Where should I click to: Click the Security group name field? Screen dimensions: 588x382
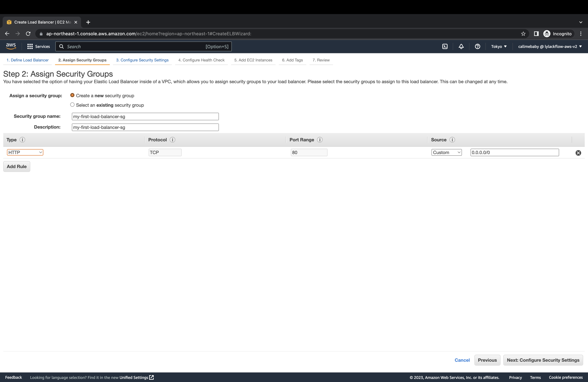[x=145, y=116]
